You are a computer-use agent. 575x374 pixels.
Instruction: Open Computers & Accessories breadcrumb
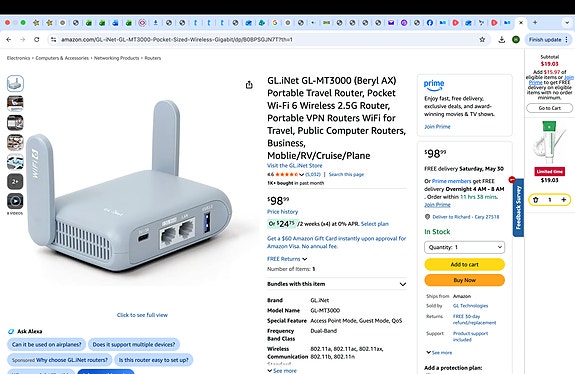click(62, 58)
